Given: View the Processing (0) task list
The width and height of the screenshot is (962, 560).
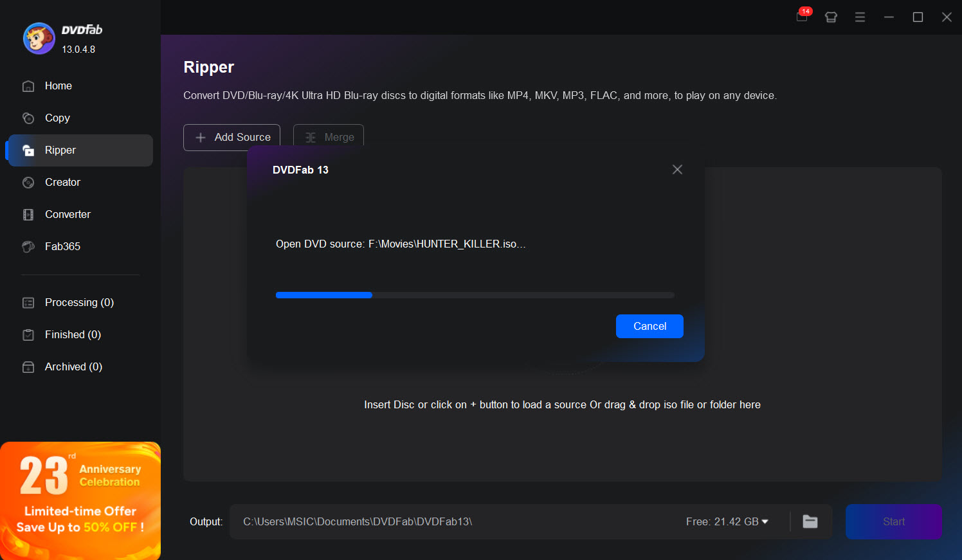Looking at the screenshot, I should pyautogui.click(x=78, y=303).
